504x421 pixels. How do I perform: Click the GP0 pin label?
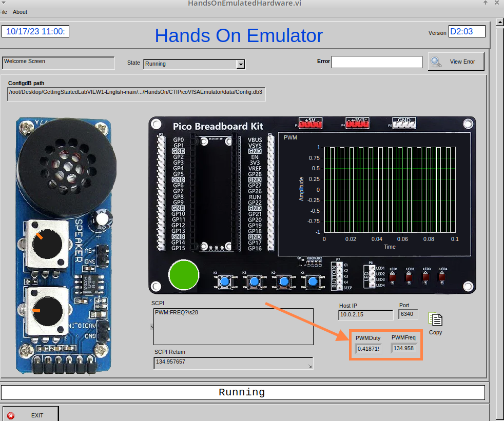tap(179, 140)
